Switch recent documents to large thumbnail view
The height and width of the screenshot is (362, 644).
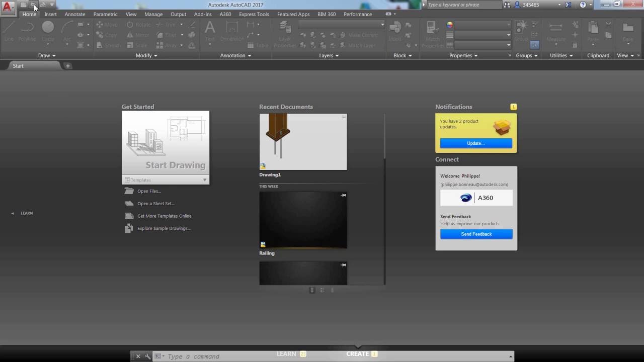tap(312, 290)
